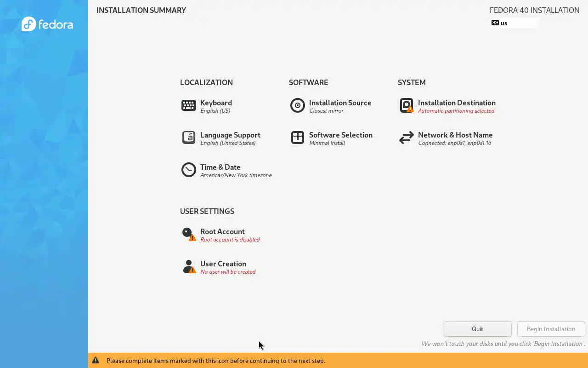The image size is (588, 368).
Task: Click the Installation Destination disk icon
Action: [407, 105]
